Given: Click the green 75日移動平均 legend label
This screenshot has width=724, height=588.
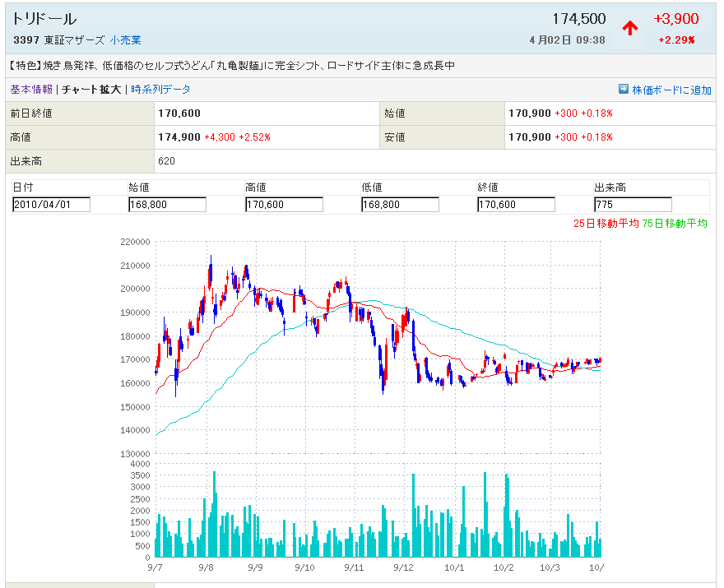Looking at the screenshot, I should (675, 223).
